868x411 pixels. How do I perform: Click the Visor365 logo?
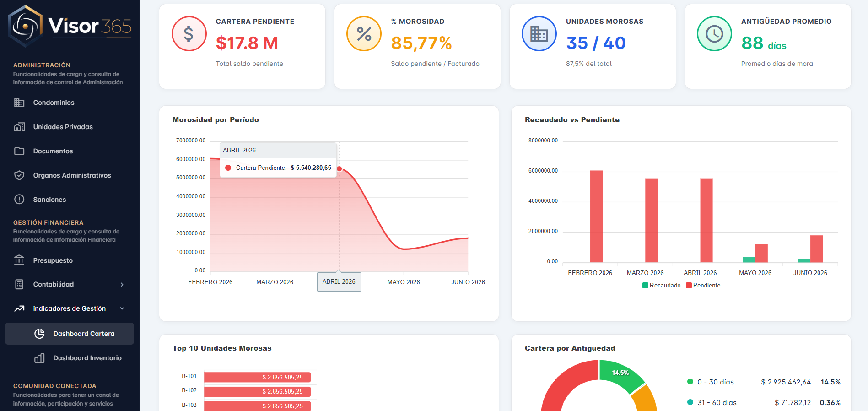[70, 26]
